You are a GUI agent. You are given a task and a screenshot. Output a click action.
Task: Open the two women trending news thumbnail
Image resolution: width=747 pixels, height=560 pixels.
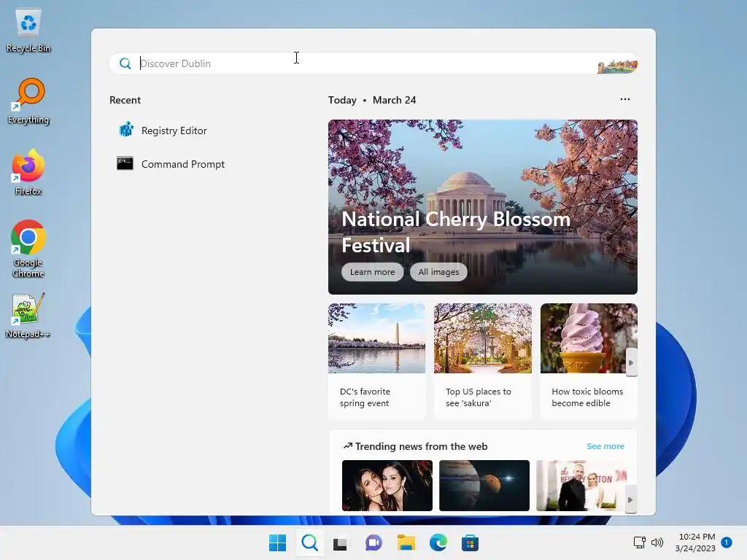click(387, 485)
